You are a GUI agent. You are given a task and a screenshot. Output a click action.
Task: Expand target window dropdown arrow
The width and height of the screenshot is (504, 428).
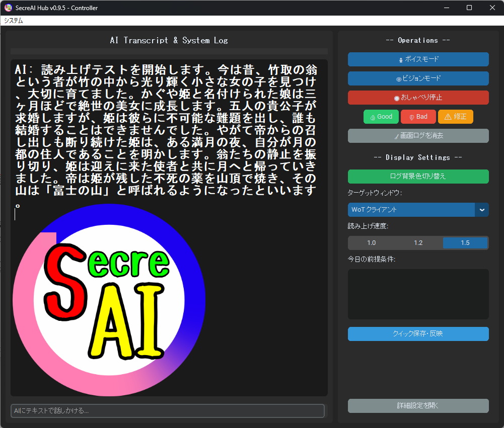coord(482,210)
